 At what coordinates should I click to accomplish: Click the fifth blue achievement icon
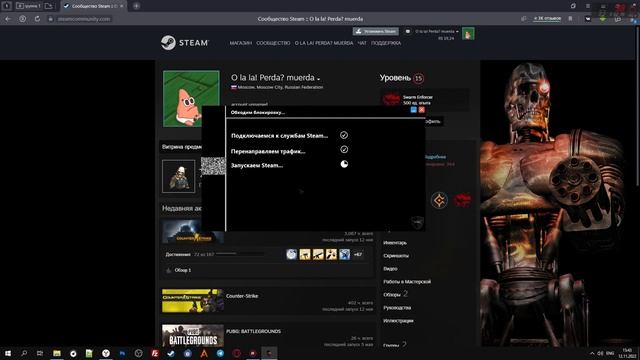(x=344, y=254)
